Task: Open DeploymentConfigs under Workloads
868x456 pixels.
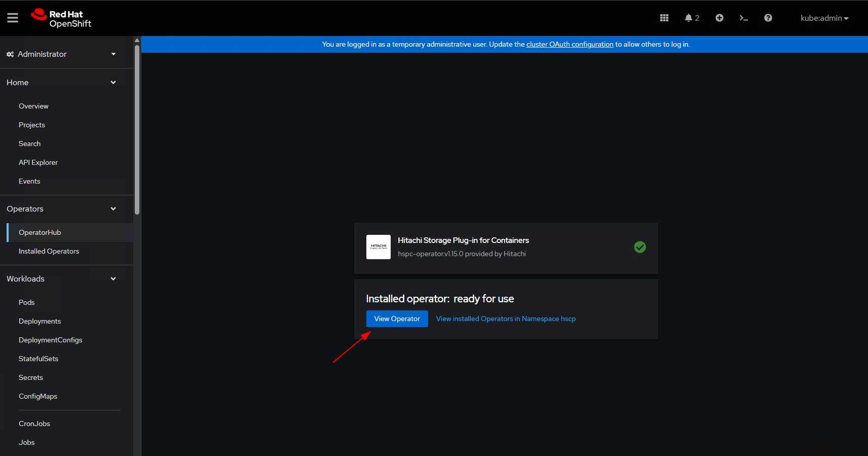Action: pos(50,340)
